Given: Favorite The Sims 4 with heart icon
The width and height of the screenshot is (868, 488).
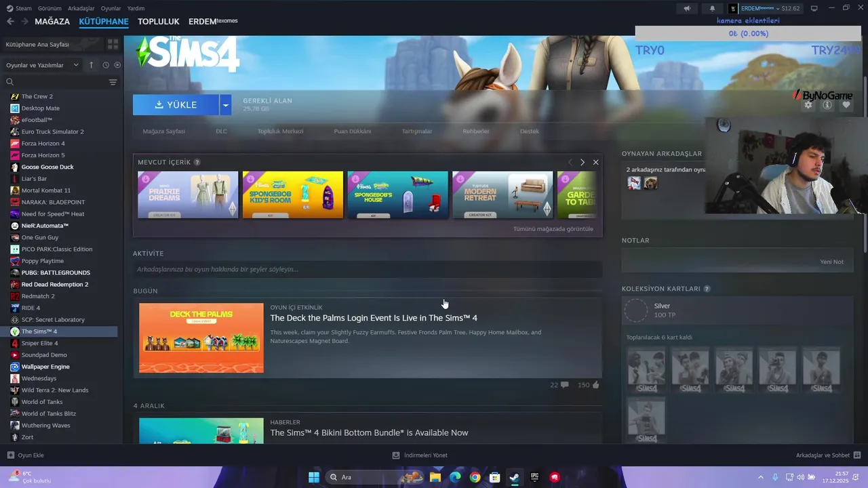Looking at the screenshot, I should tap(846, 105).
